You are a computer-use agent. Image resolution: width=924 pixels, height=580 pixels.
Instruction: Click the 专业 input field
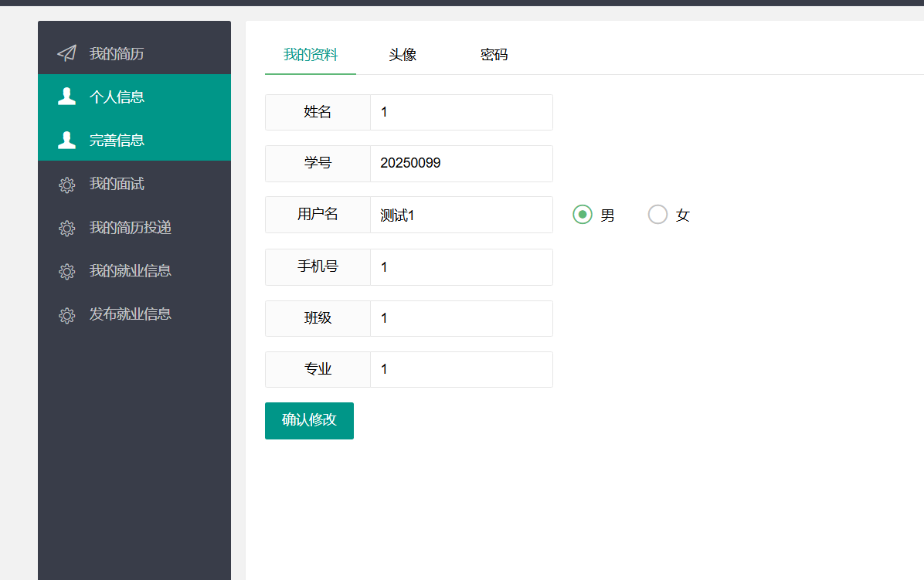[461, 370]
